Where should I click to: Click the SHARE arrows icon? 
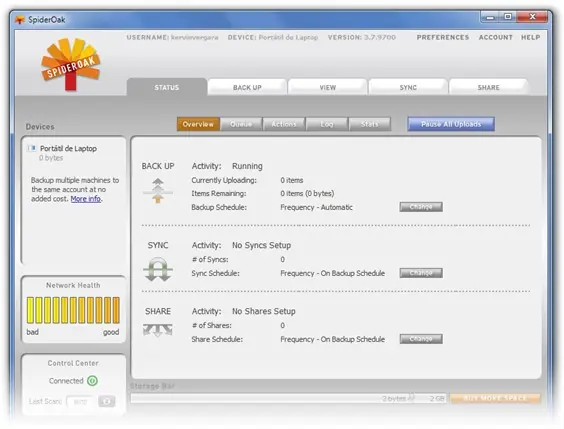pos(158,330)
